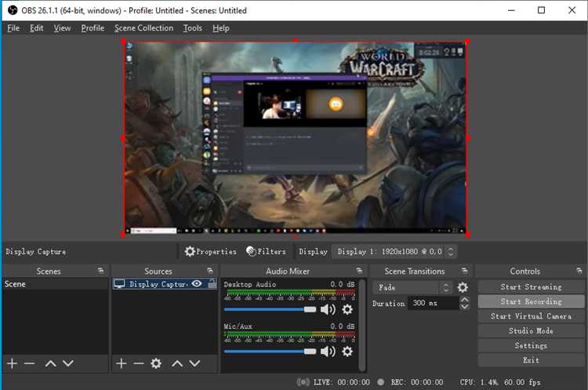Undock the Scenes panel icon

pyautogui.click(x=100, y=271)
